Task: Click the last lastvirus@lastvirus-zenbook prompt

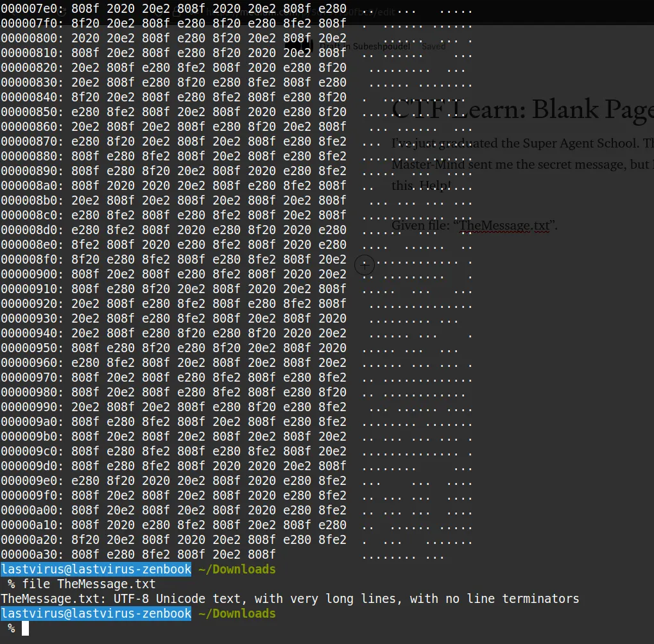Action: click(x=96, y=613)
